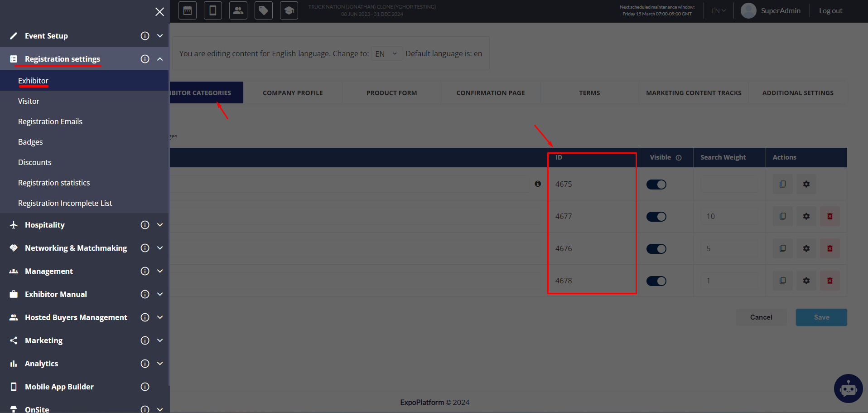The height and width of the screenshot is (413, 868).
Task: Turn off visibility for ID 4676
Action: tap(656, 249)
